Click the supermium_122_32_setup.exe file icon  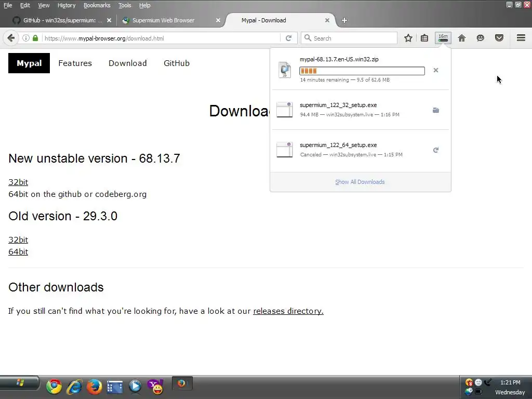285,110
